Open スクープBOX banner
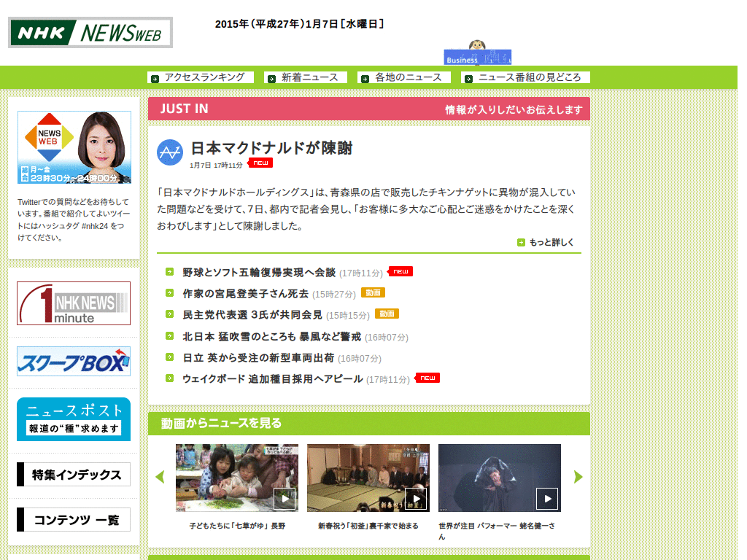 pyautogui.click(x=74, y=362)
